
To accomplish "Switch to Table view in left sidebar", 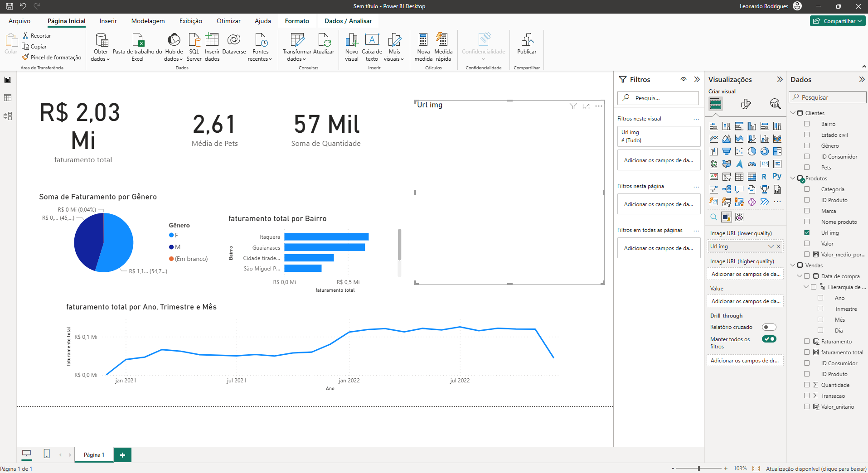I will coord(8,98).
